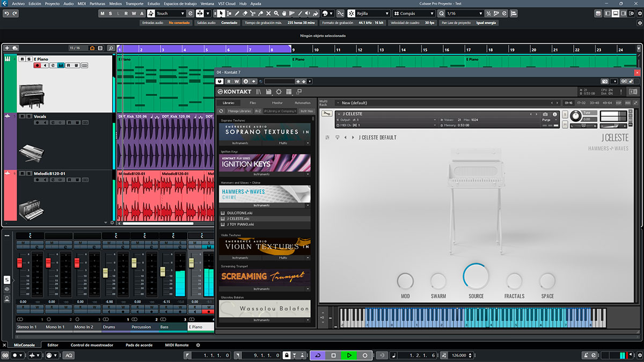Image resolution: width=644 pixels, height=362 pixels.
Task: Switch to the Editor lower zone tab
Action: tap(53, 345)
